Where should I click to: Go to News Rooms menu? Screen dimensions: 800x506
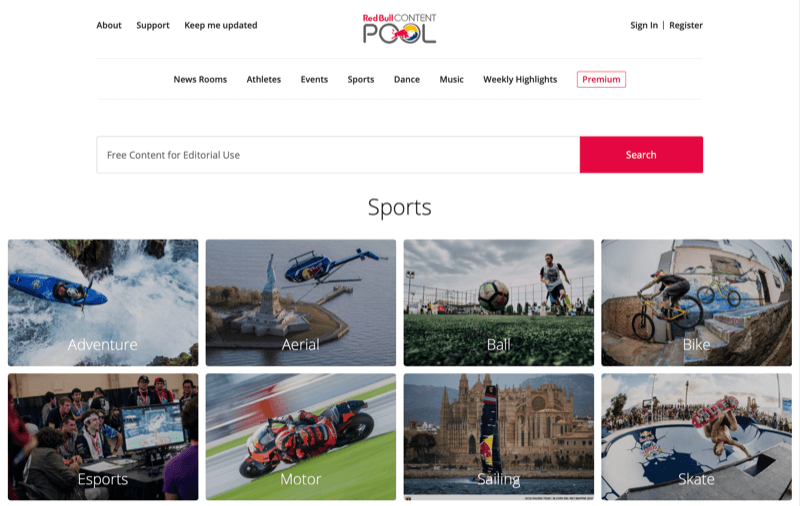200,80
